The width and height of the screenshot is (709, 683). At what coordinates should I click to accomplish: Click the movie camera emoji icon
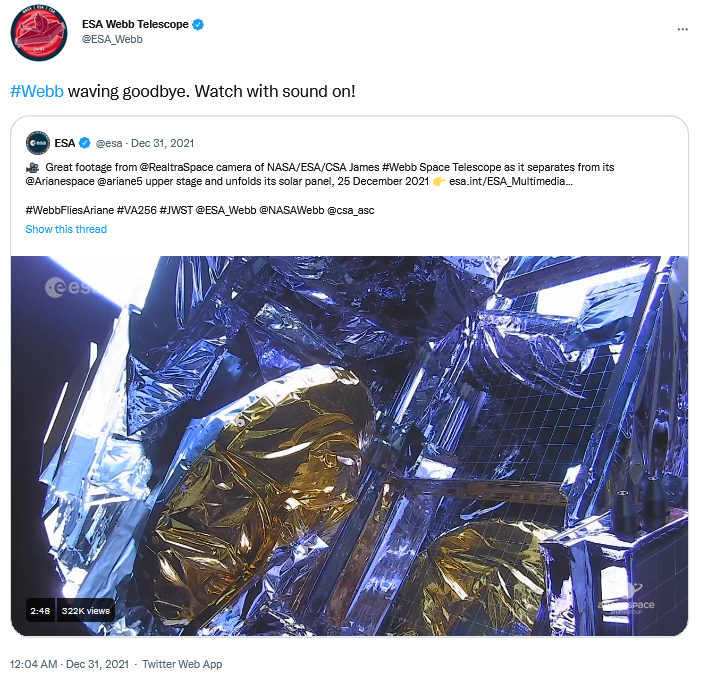pos(32,168)
